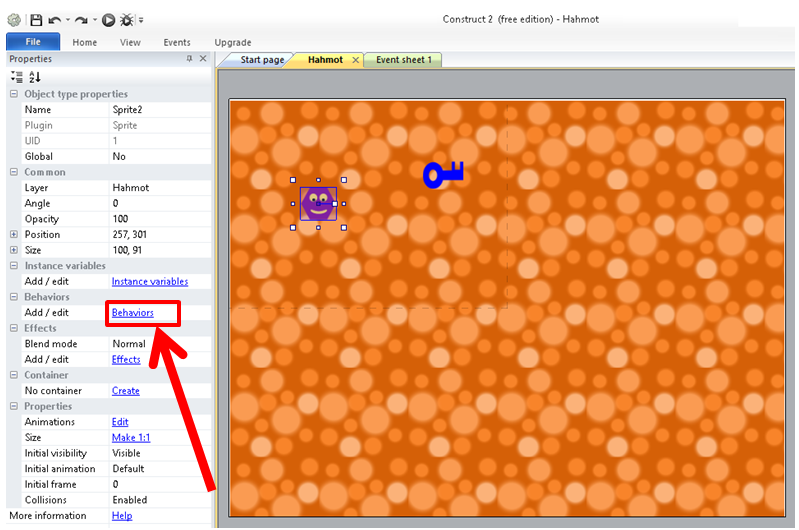The height and width of the screenshot is (530, 799).
Task: Switch to the Event sheet 1 tab
Action: [403, 60]
